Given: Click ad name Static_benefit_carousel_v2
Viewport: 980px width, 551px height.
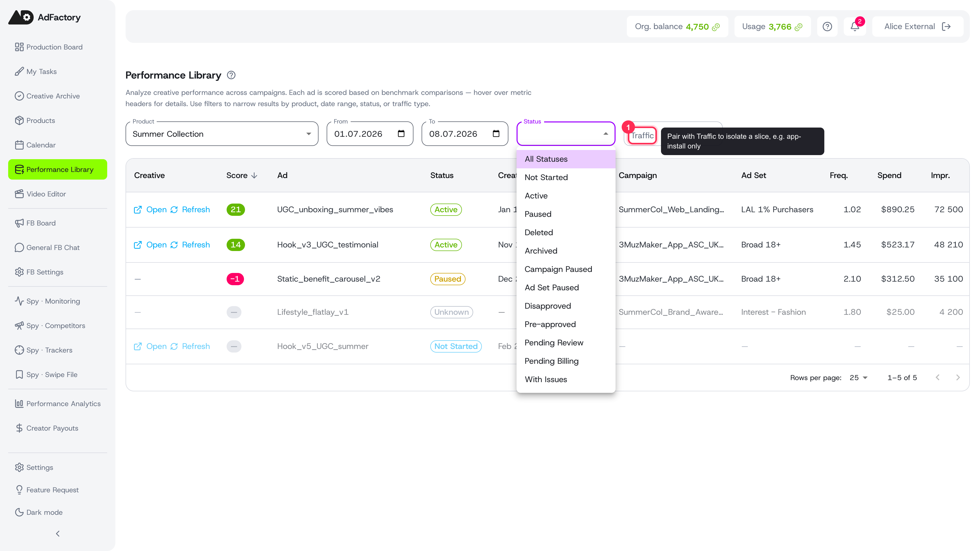Looking at the screenshot, I should pos(329,279).
